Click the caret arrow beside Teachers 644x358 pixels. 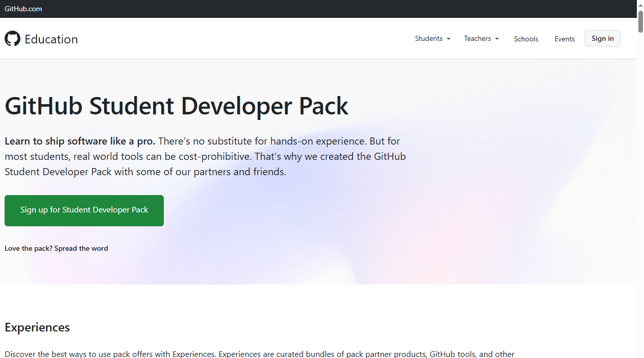click(497, 39)
